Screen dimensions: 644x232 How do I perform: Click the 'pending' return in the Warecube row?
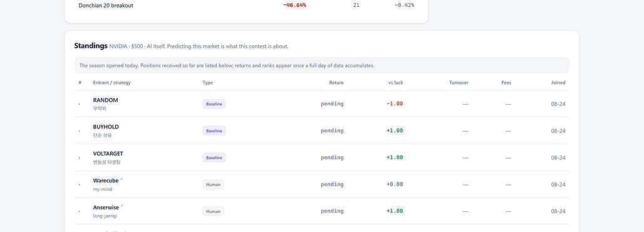coord(332,184)
